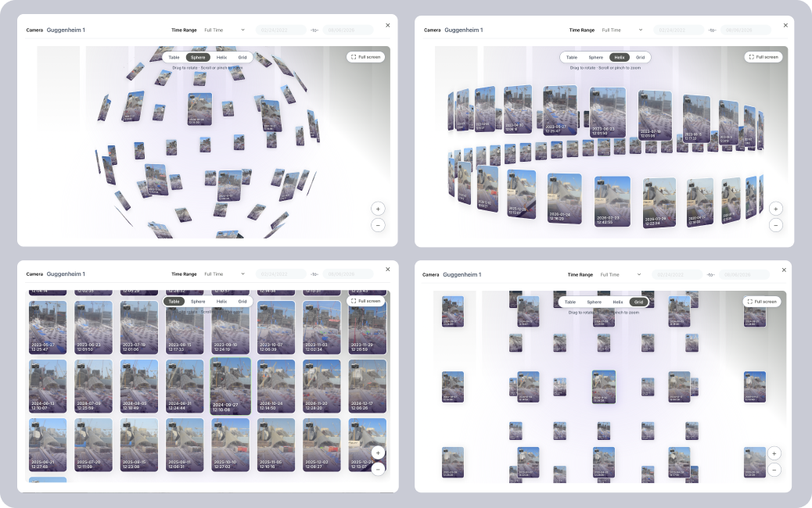The image size is (812, 508).
Task: Select Helix tab in Sphere-view panel
Action: click(221, 57)
